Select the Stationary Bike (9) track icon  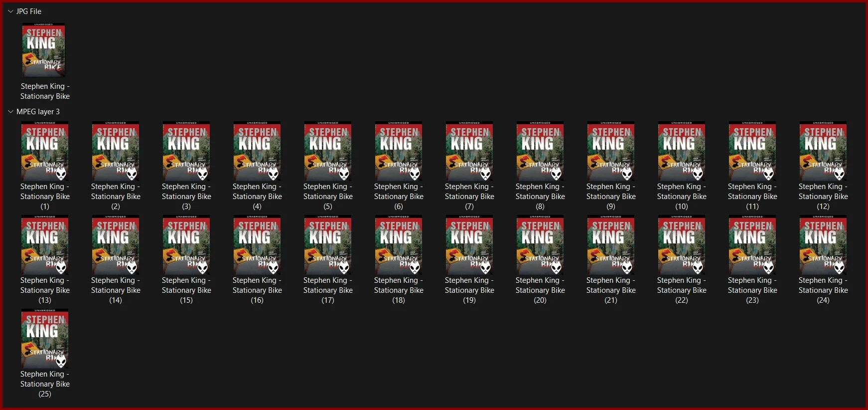(x=611, y=151)
